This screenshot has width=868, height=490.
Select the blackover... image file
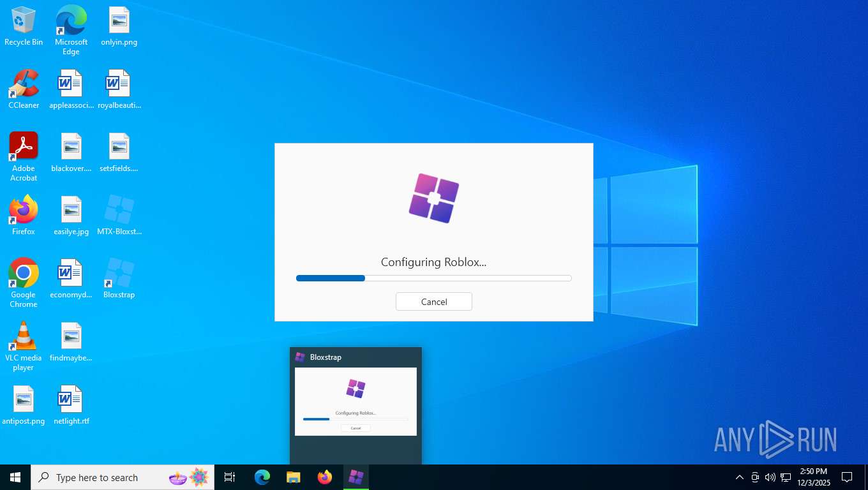click(71, 153)
